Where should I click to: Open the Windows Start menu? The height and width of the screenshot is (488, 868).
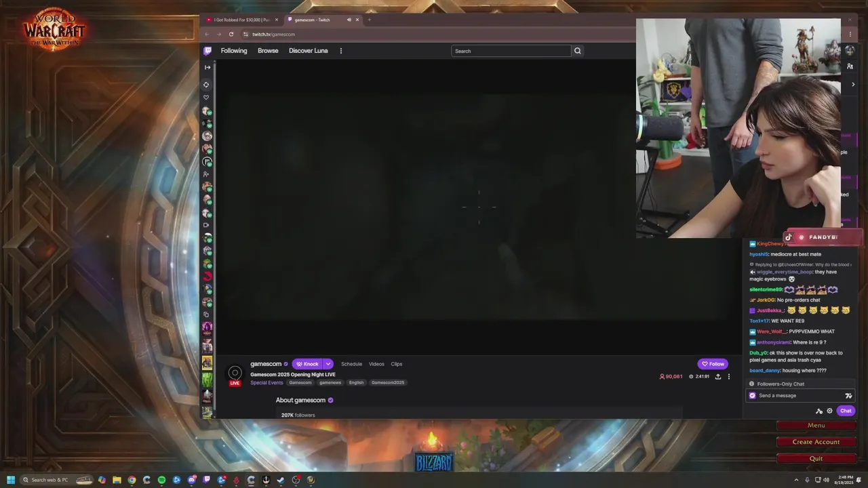(11, 480)
